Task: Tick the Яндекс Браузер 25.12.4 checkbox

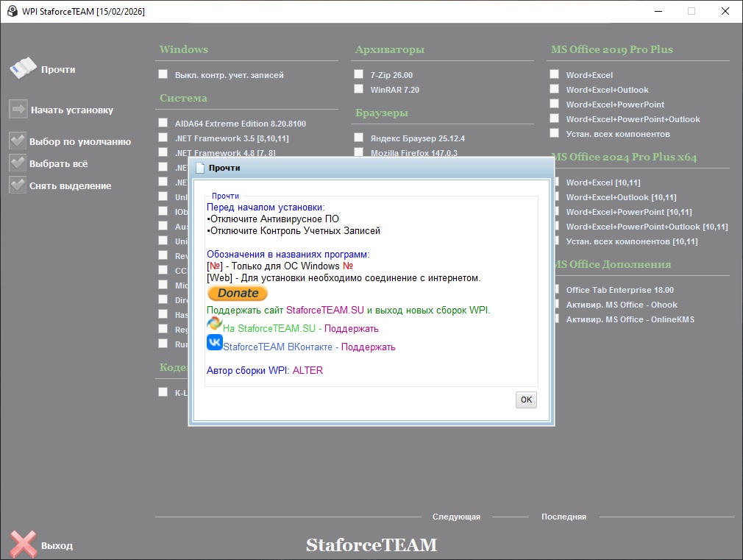Action: click(x=358, y=138)
